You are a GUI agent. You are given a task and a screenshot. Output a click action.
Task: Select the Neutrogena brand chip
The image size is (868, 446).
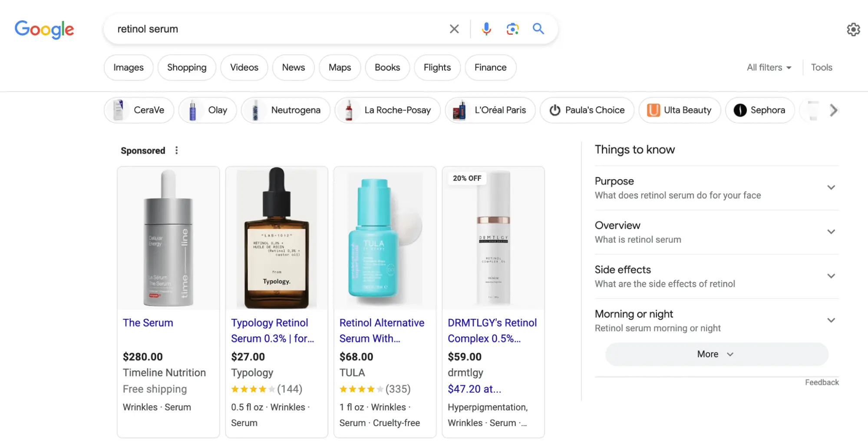pos(286,110)
